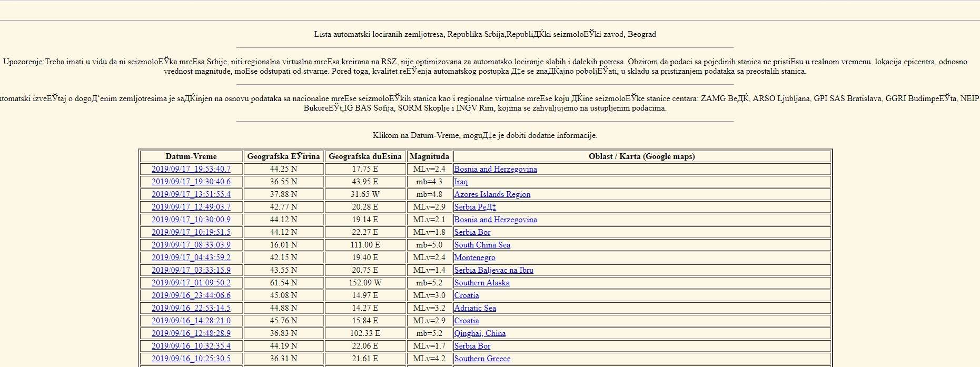This screenshot has height=367, width=980.
Task: Click the Oblast / Karta (Google maps) header
Action: tap(641, 156)
